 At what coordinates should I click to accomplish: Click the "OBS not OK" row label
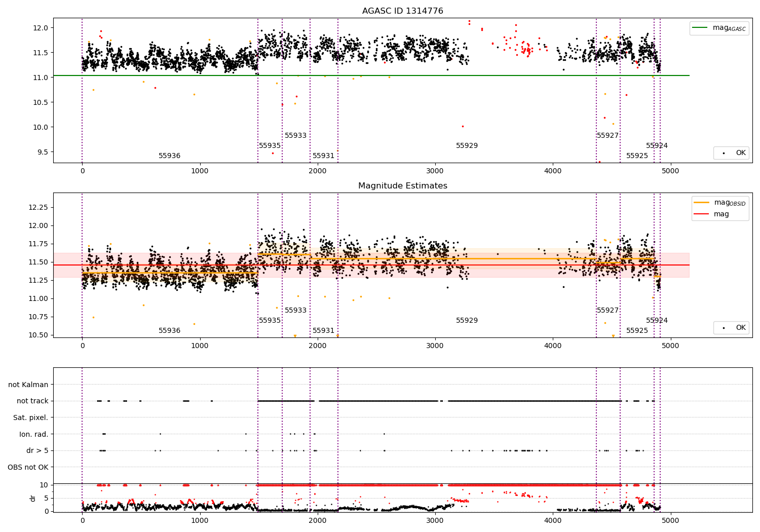28,467
